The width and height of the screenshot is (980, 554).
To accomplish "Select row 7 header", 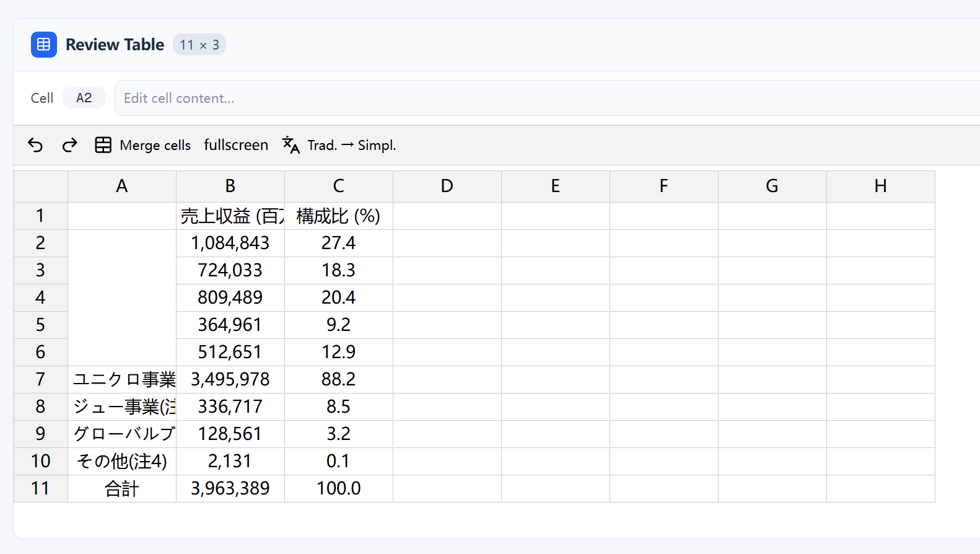I will (41, 380).
